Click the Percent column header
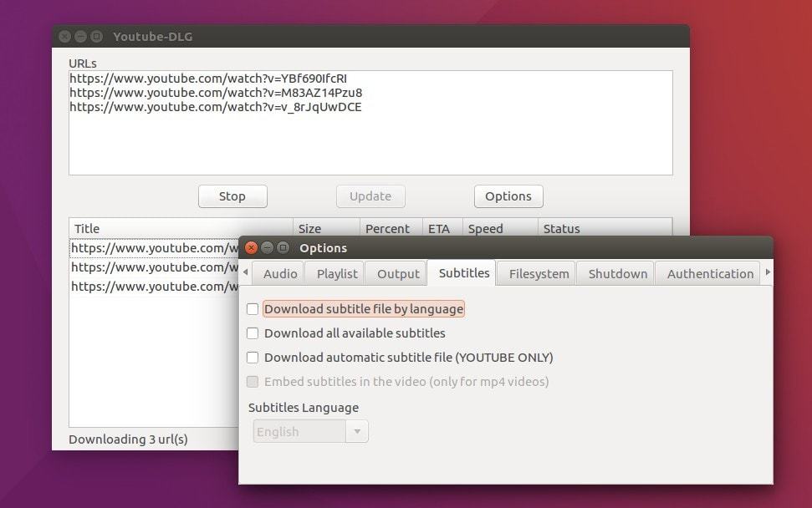 pyautogui.click(x=391, y=228)
